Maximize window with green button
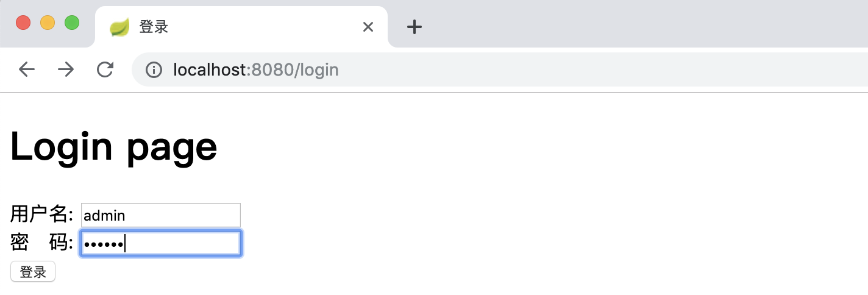This screenshot has width=868, height=295. click(72, 23)
